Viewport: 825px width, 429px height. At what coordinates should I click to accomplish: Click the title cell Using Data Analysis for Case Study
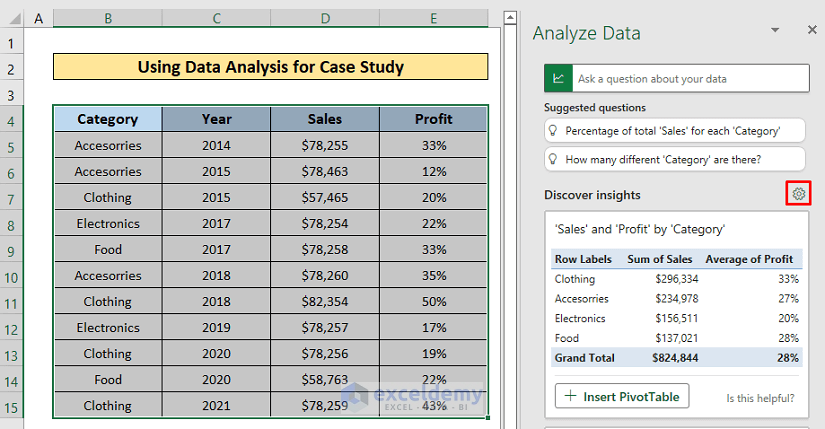270,67
